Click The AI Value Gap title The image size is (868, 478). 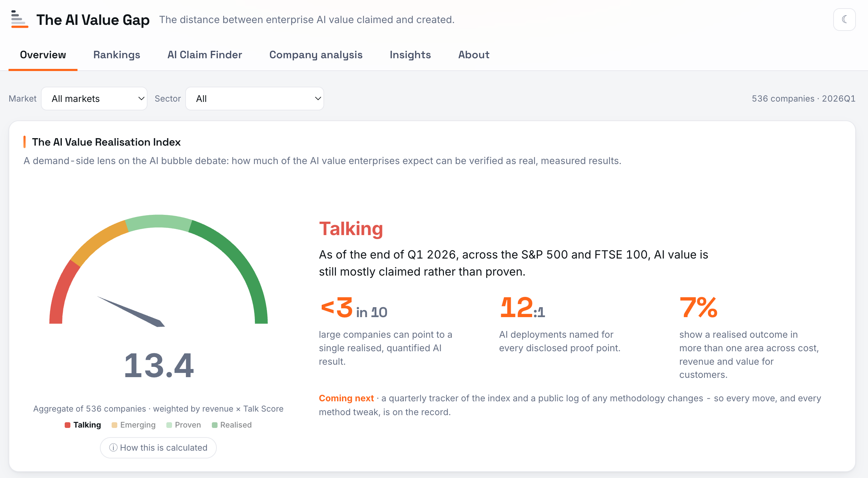(x=93, y=20)
